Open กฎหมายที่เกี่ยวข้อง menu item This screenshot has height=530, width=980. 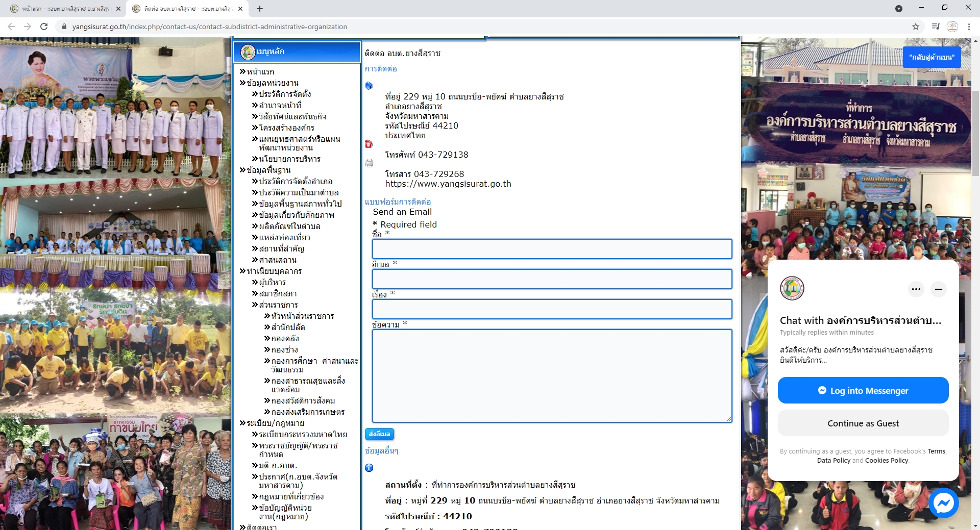click(x=291, y=496)
